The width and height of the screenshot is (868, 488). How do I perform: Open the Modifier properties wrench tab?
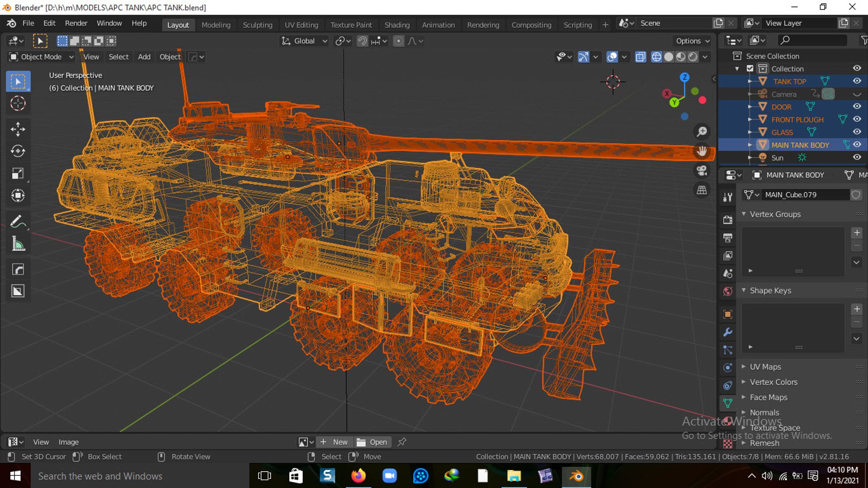coord(727,332)
